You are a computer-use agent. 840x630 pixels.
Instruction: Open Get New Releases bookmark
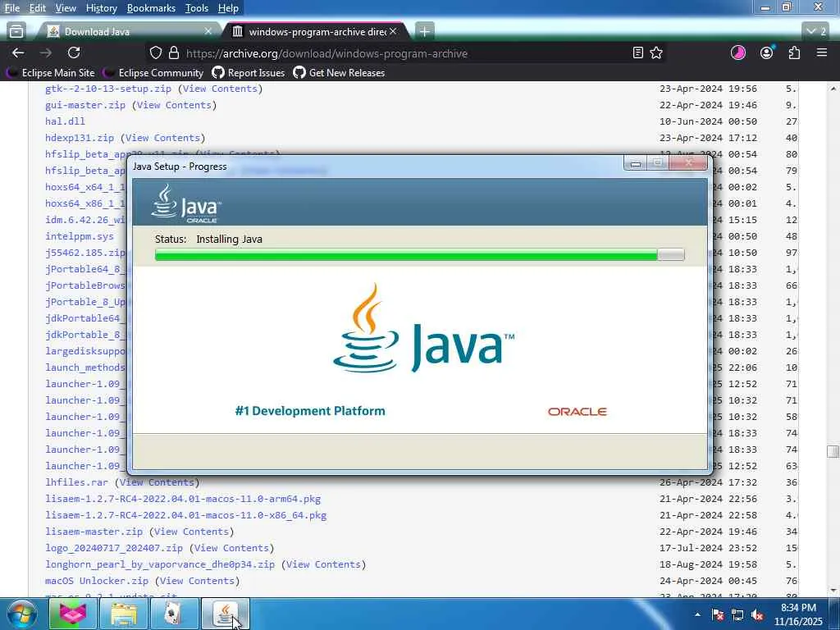click(x=339, y=73)
